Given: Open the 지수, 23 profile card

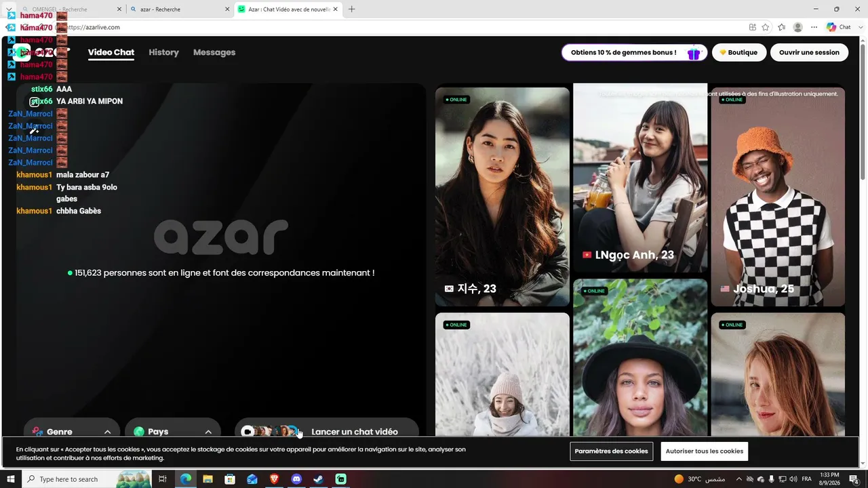Looking at the screenshot, I should tap(502, 197).
